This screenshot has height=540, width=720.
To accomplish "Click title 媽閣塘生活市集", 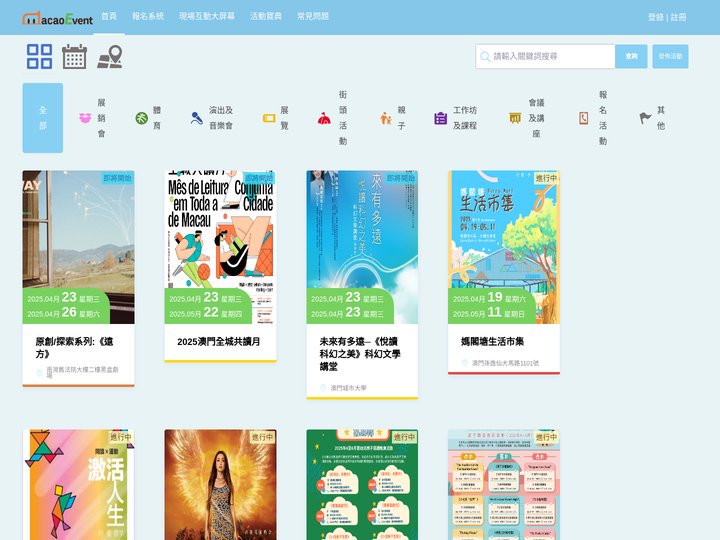I will pyautogui.click(x=492, y=342).
